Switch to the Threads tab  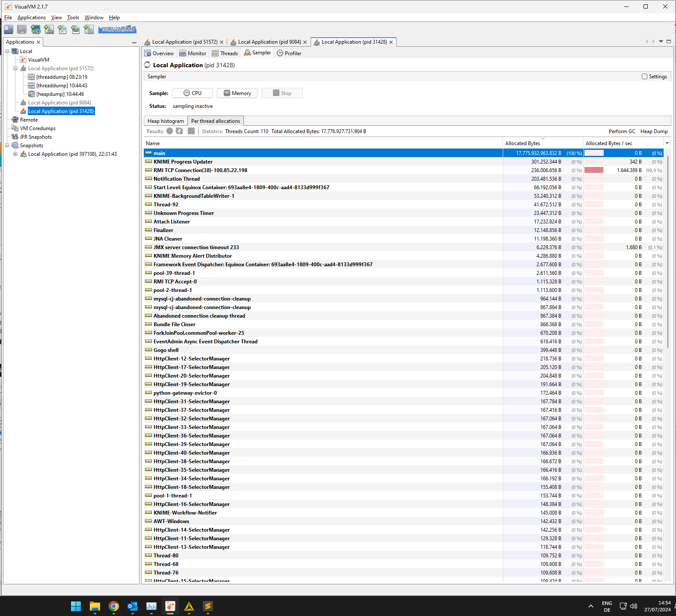coord(225,53)
